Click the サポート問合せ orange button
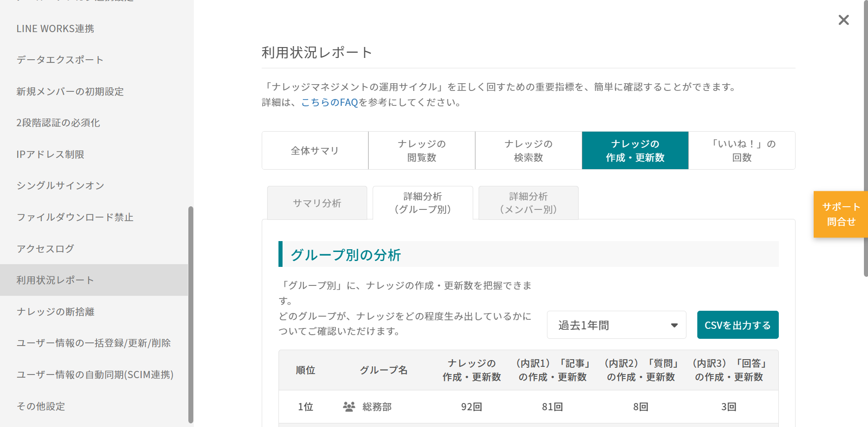868x427 pixels. click(x=840, y=214)
